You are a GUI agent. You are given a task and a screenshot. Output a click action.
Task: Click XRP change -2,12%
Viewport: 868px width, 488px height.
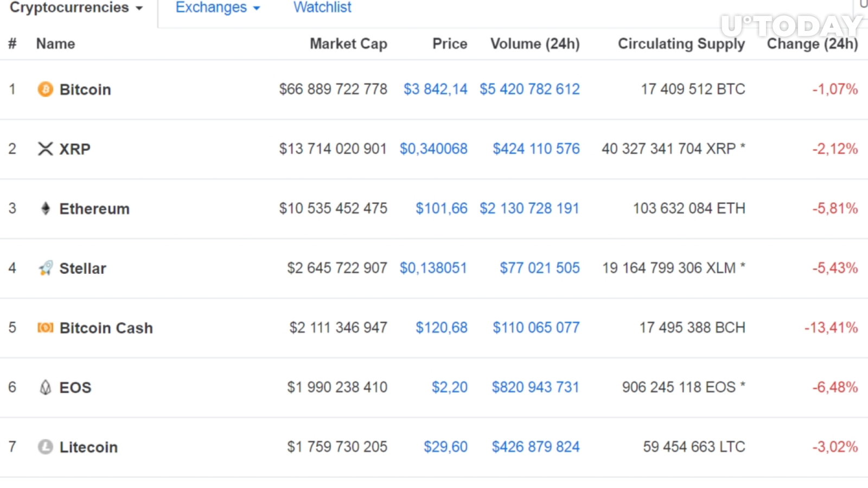(835, 149)
